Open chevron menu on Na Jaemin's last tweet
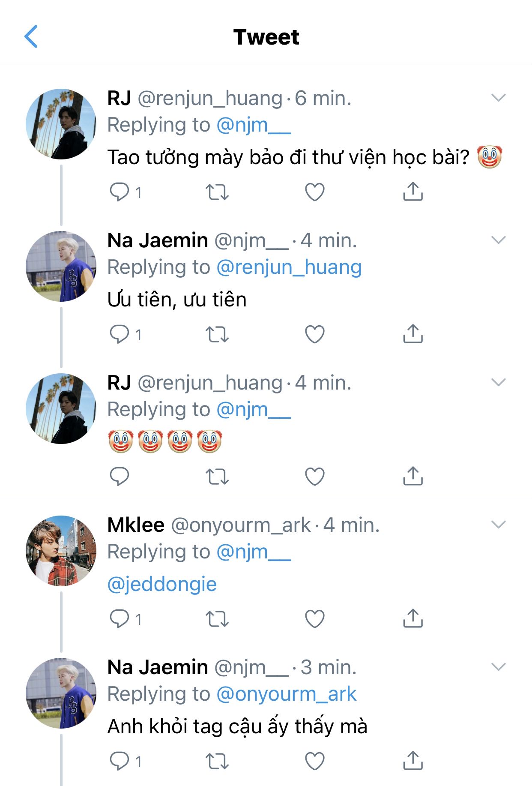 tap(499, 667)
